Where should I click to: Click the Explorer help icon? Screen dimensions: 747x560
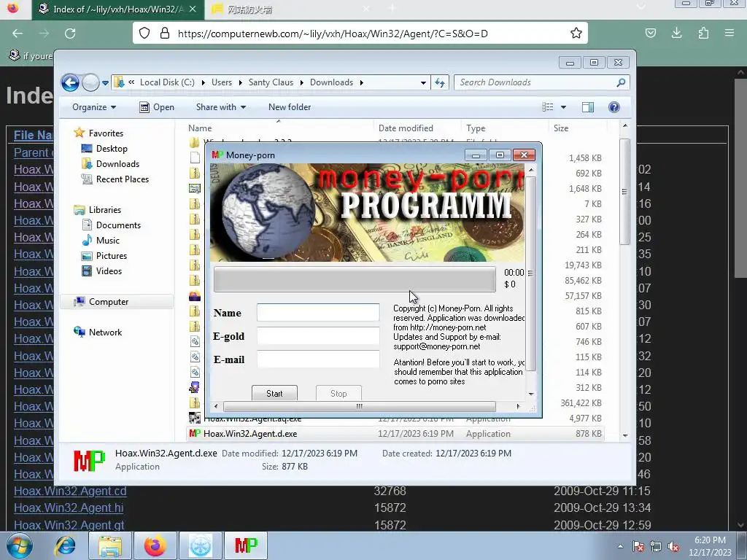[614, 107]
